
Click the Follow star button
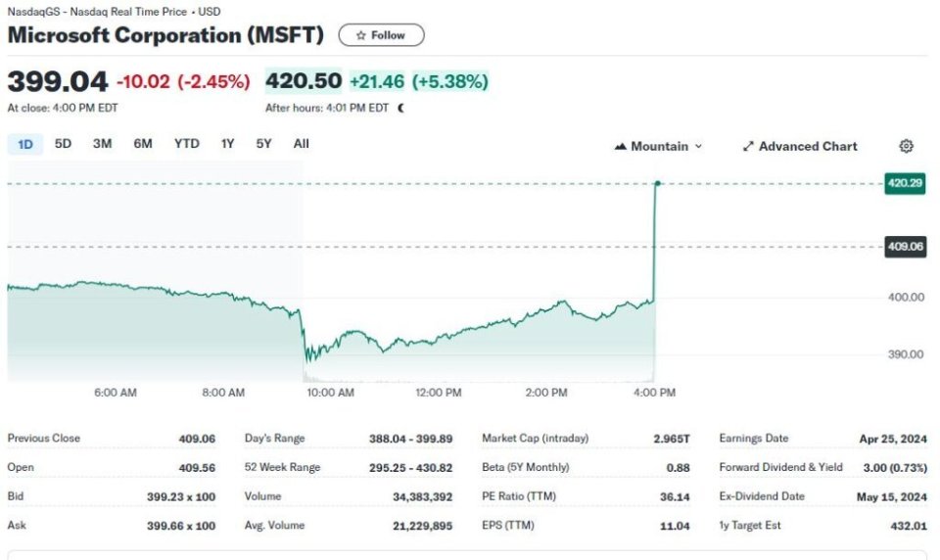[381, 35]
